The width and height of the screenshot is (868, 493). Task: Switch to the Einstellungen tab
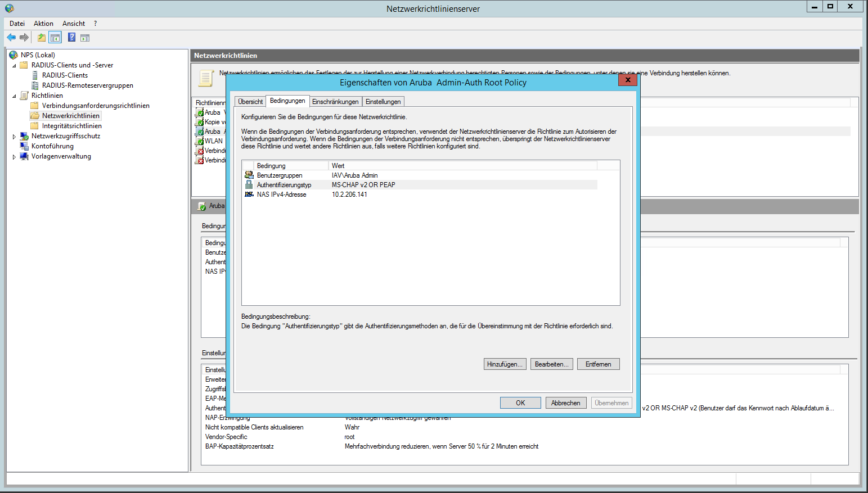[x=383, y=102]
